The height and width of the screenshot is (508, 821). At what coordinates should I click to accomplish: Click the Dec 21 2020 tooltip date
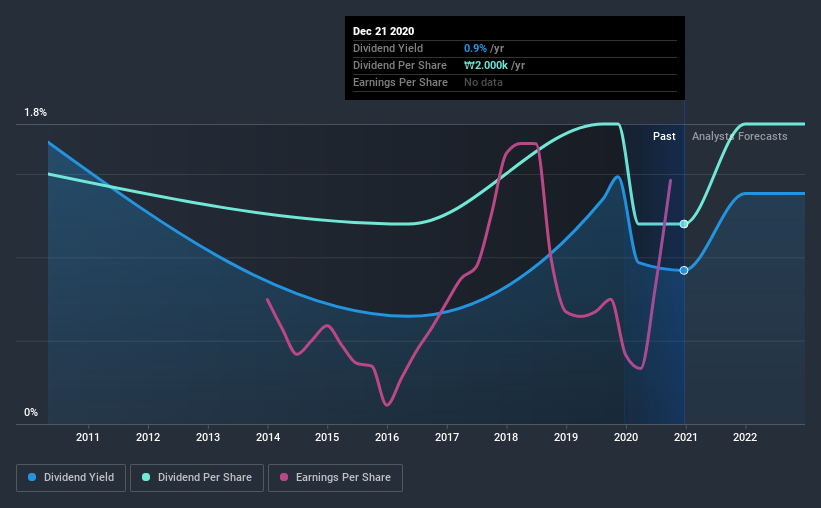click(383, 31)
